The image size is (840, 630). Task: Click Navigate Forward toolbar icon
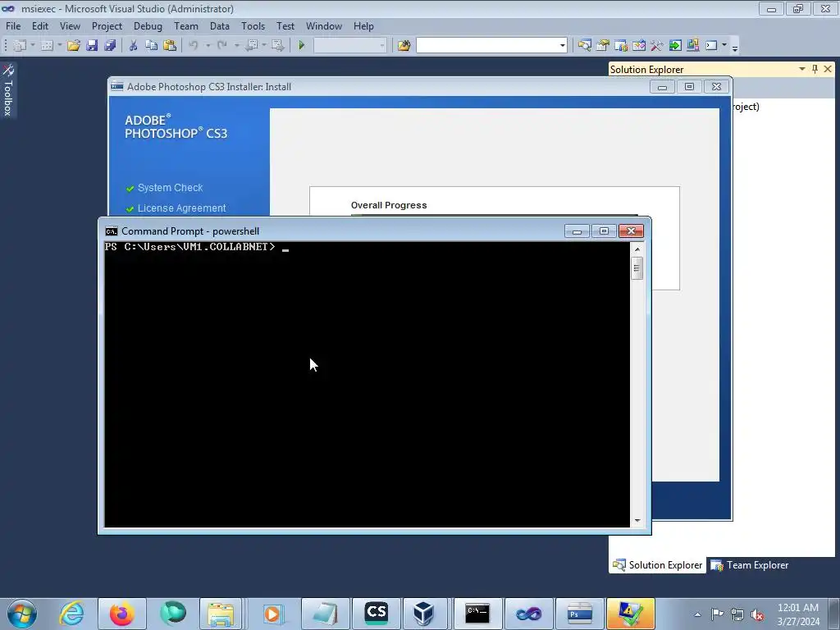pyautogui.click(x=277, y=46)
